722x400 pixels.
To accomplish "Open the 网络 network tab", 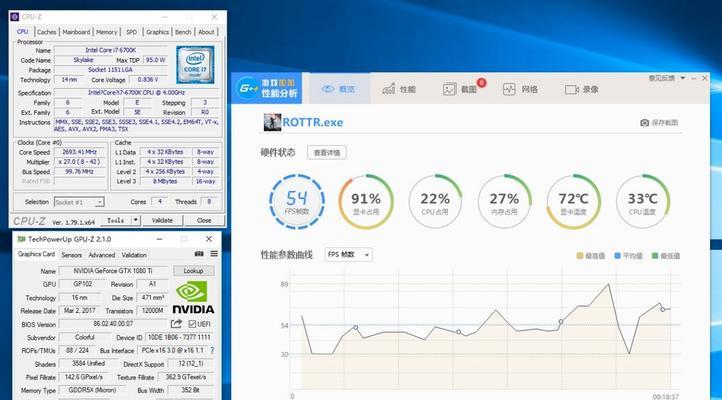I will click(520, 89).
